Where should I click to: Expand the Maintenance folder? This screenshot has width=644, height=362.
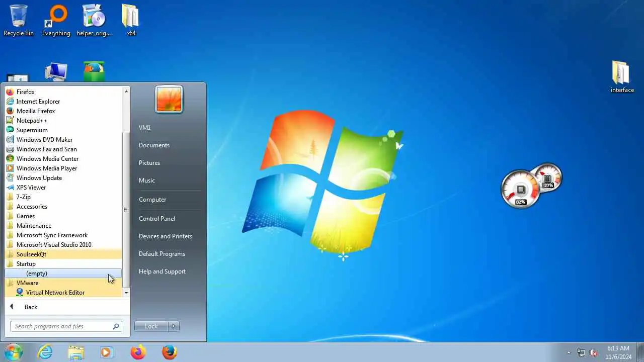click(x=63, y=226)
